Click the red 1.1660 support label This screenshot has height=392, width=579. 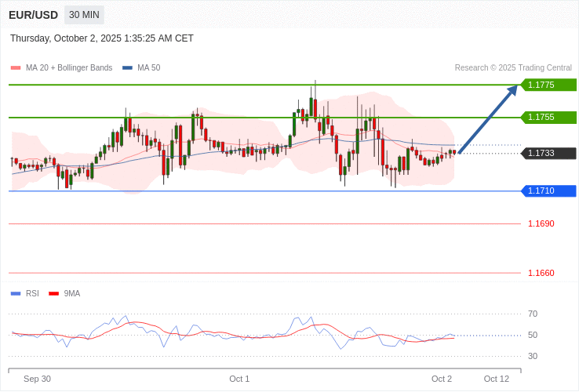click(x=541, y=274)
